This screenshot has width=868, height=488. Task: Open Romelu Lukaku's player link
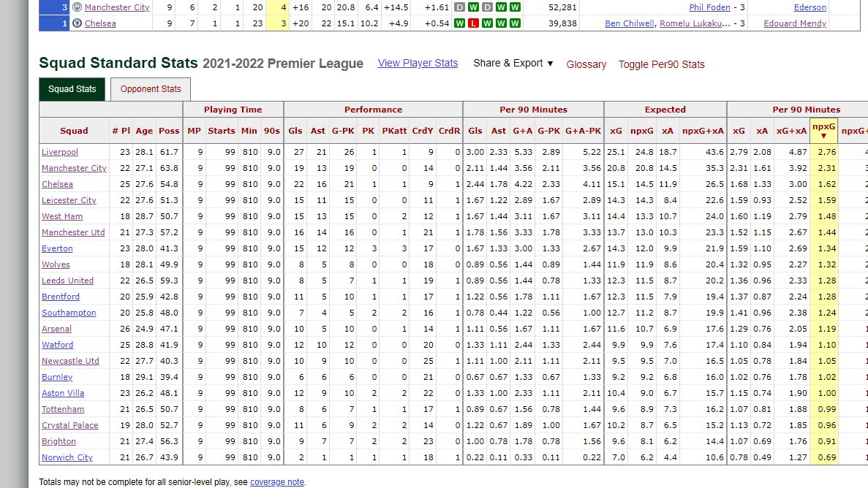tap(695, 23)
